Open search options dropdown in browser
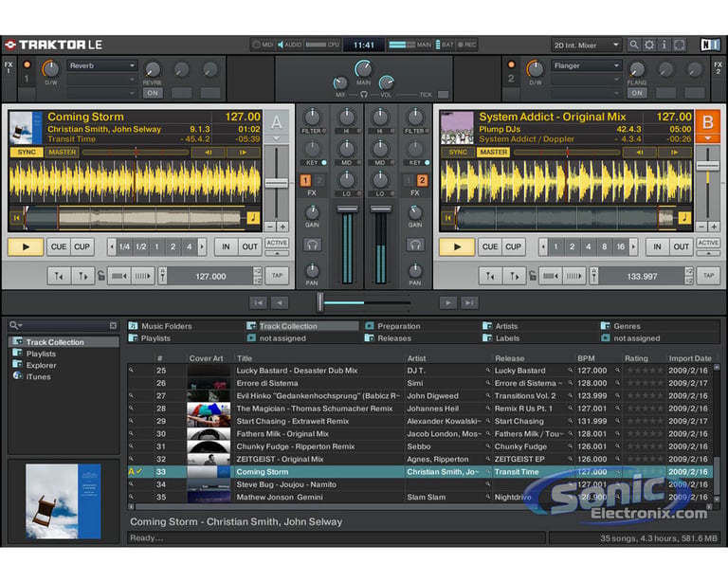Image resolution: width=728 pixels, height=582 pixels. pos(17,326)
